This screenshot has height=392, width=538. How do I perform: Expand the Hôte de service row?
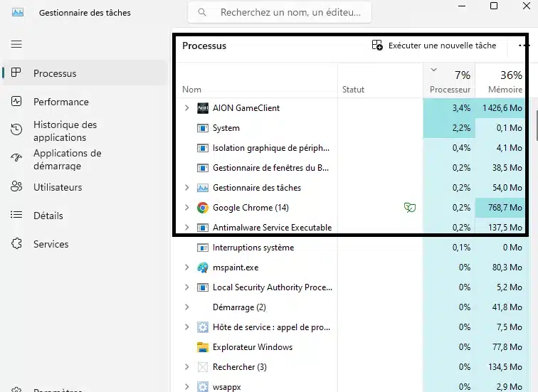click(x=187, y=327)
